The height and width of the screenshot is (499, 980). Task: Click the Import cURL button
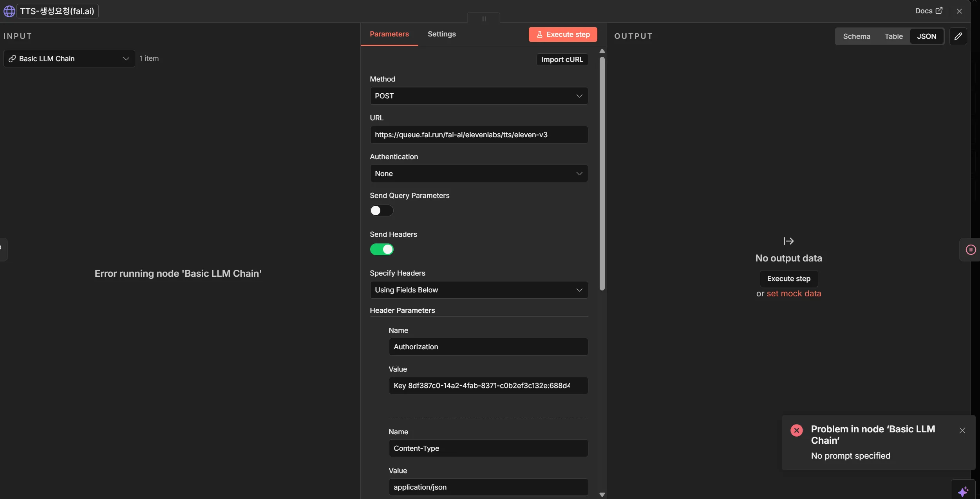tap(562, 60)
